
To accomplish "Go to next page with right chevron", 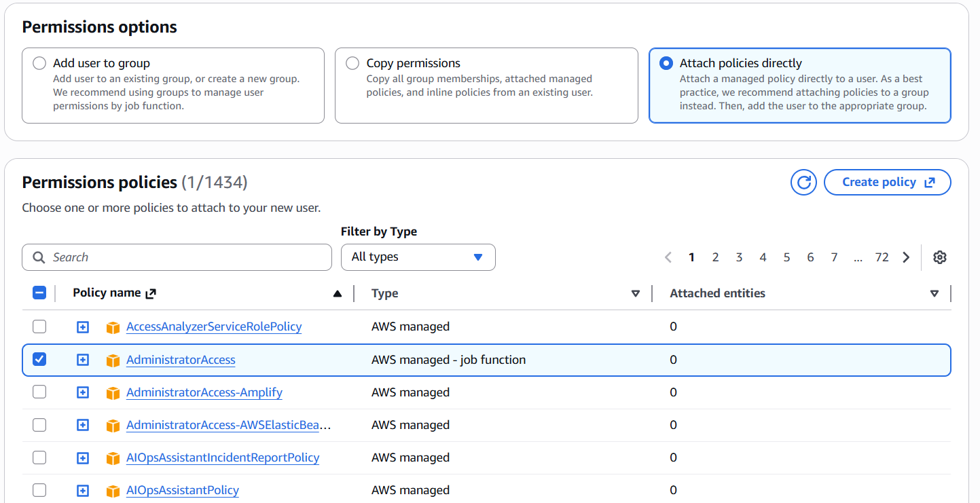I will [x=906, y=257].
